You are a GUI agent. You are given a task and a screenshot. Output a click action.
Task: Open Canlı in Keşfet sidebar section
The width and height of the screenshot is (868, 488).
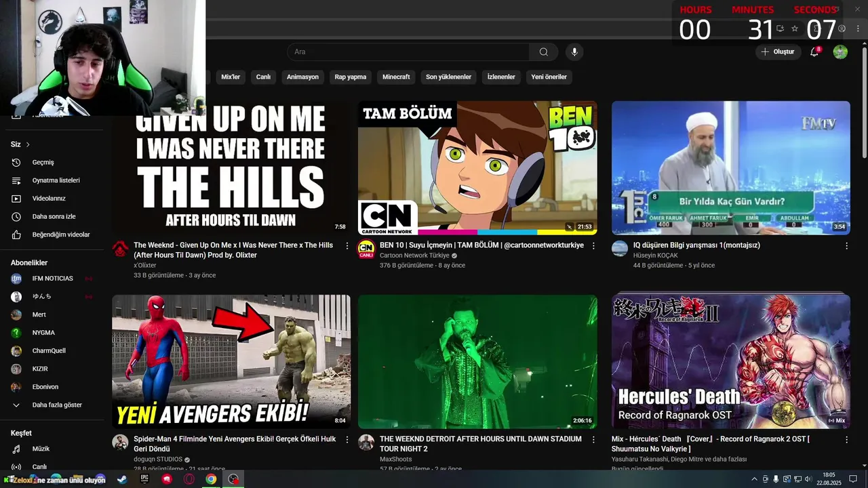pos(54,466)
